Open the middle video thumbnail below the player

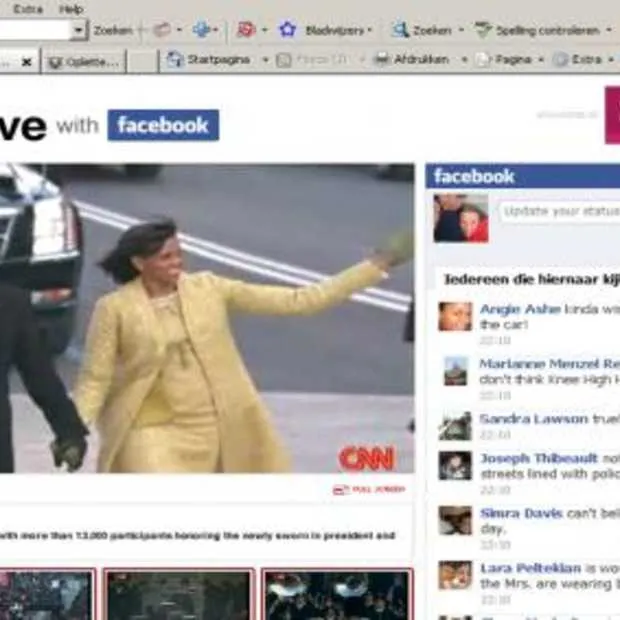coord(179,594)
